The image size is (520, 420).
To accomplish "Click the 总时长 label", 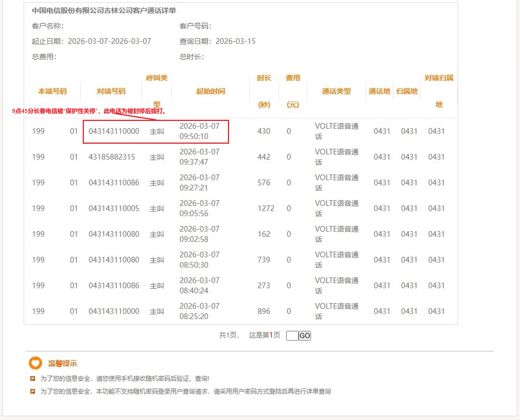I will tap(192, 57).
